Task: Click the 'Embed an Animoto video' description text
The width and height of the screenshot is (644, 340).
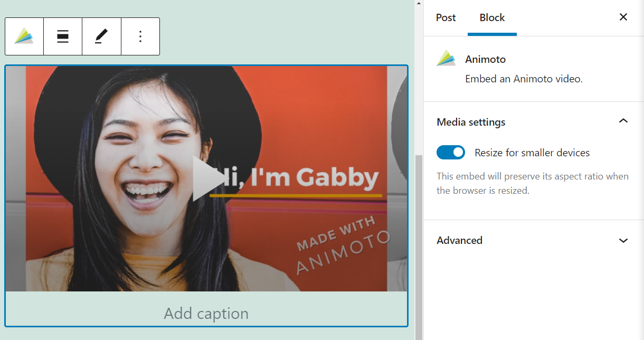Action: [x=524, y=78]
